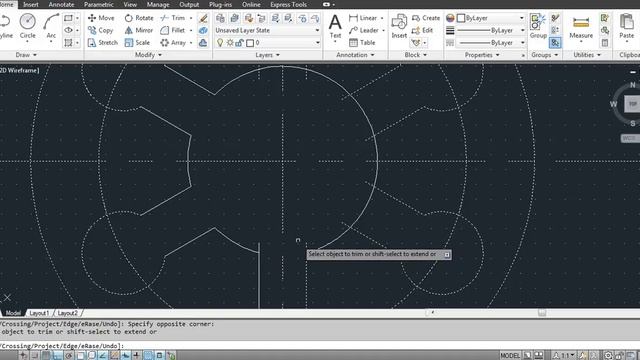This screenshot has height=360, width=640.
Task: Click the Insert block tool
Action: click(399, 27)
